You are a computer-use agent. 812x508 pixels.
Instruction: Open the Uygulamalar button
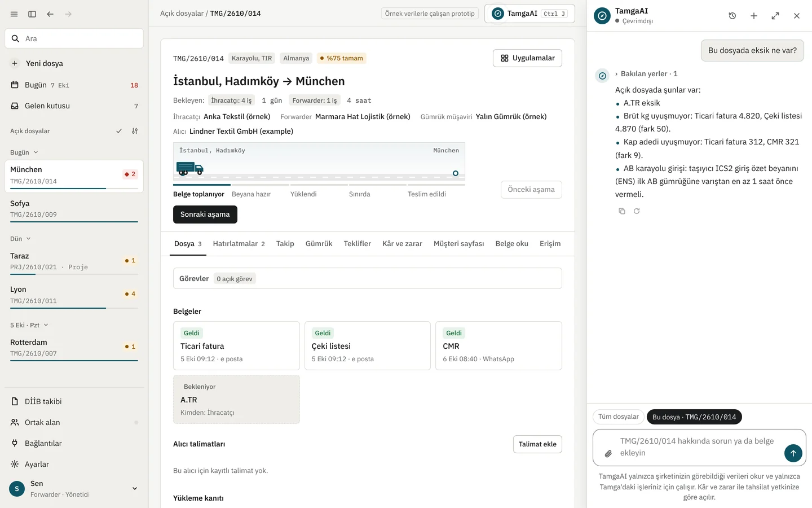527,58
